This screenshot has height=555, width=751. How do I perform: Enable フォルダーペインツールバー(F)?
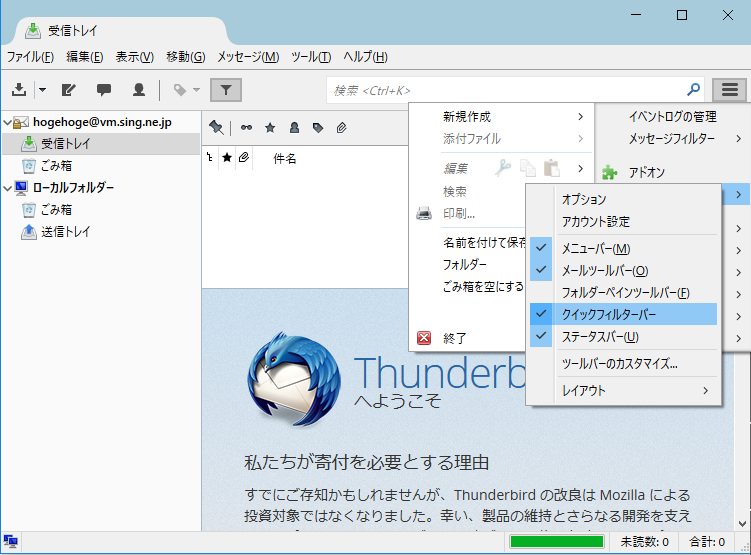tap(623, 293)
